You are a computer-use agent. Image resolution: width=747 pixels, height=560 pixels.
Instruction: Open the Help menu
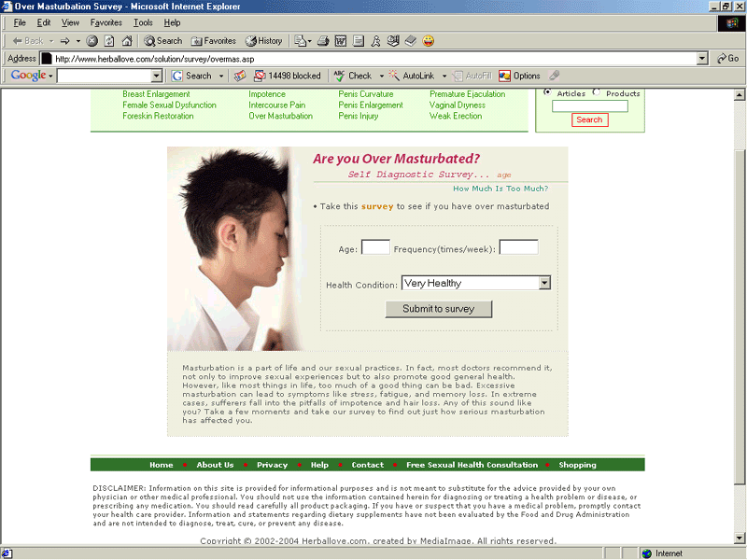click(172, 22)
